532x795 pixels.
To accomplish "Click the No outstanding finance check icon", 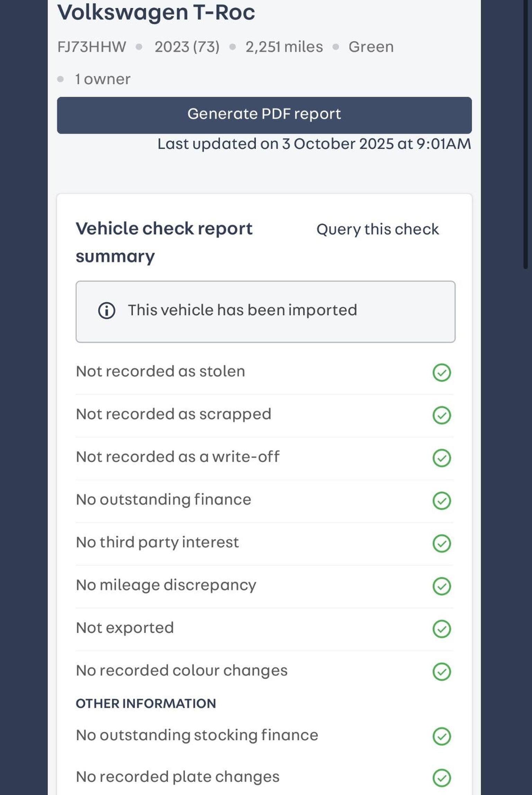I will (x=442, y=501).
